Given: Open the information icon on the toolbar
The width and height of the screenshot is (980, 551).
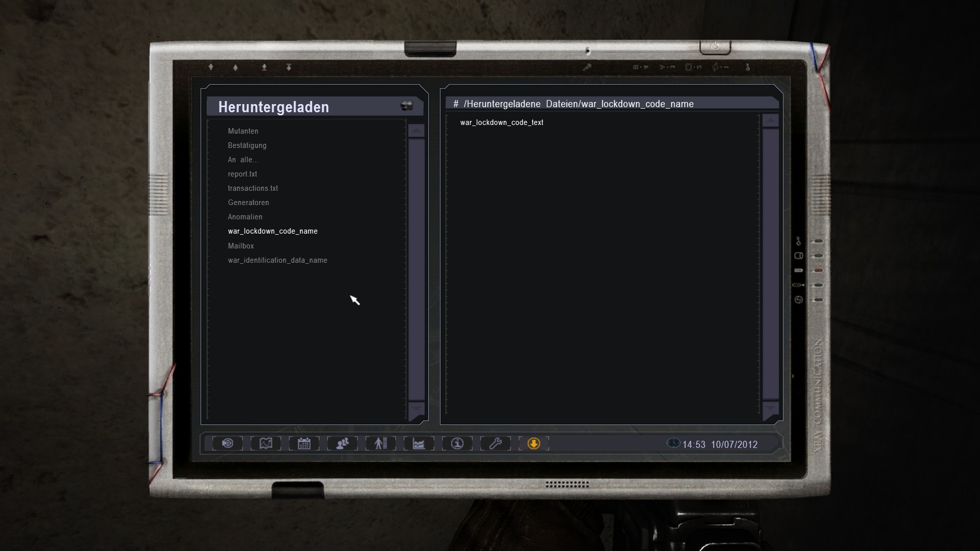Looking at the screenshot, I should tap(457, 444).
